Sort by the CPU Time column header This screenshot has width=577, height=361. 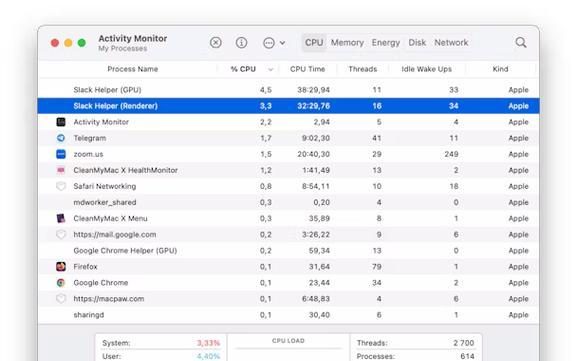307,69
